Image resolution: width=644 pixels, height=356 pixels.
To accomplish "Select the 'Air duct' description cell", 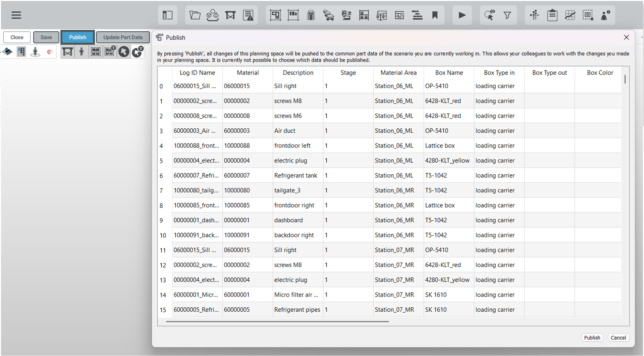I will [298, 131].
